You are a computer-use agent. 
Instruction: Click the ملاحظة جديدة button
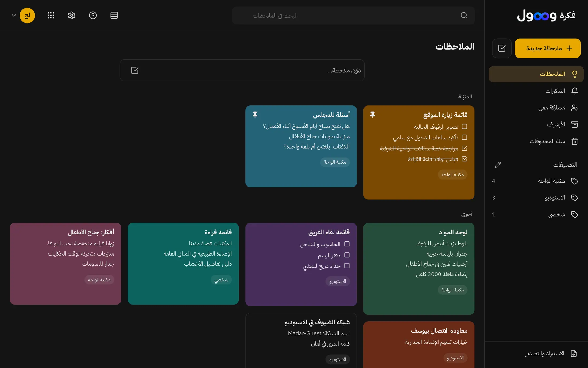[548, 48]
